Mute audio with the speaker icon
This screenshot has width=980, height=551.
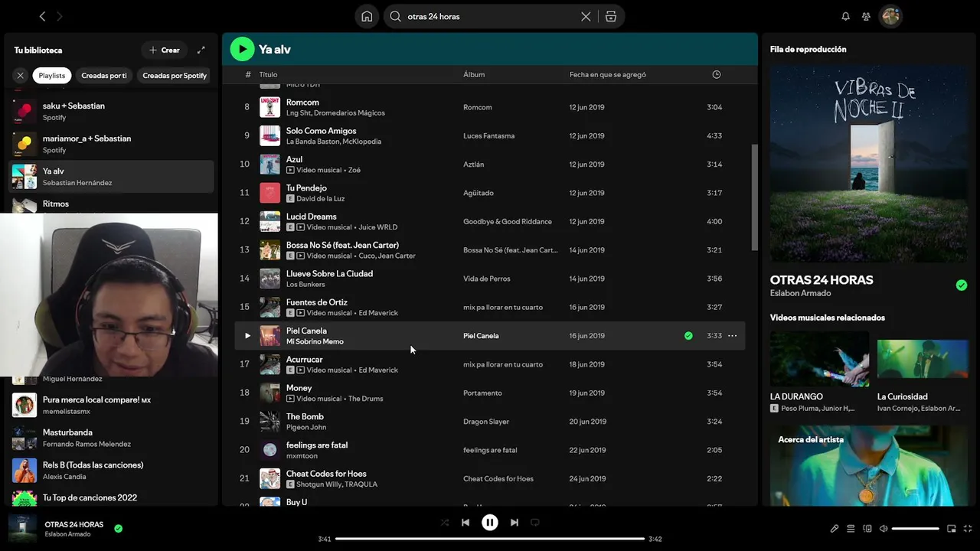click(884, 529)
